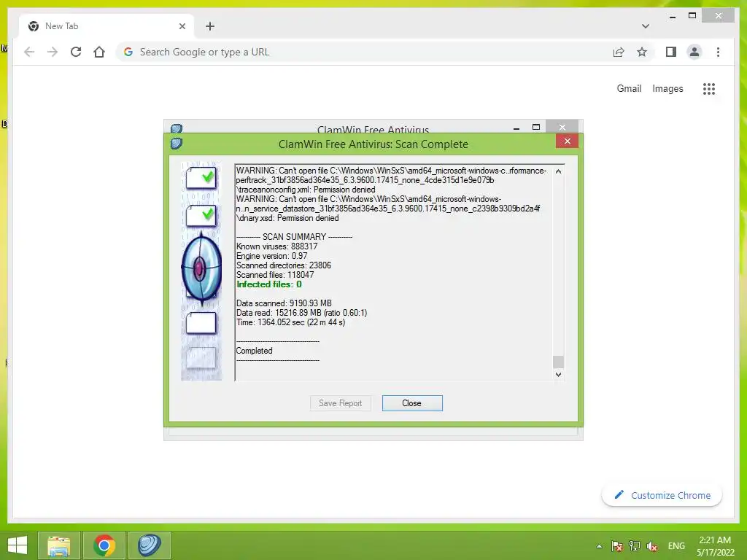Click the ClamWin shield icon in Scan Complete title
The image size is (747, 560).
[177, 144]
